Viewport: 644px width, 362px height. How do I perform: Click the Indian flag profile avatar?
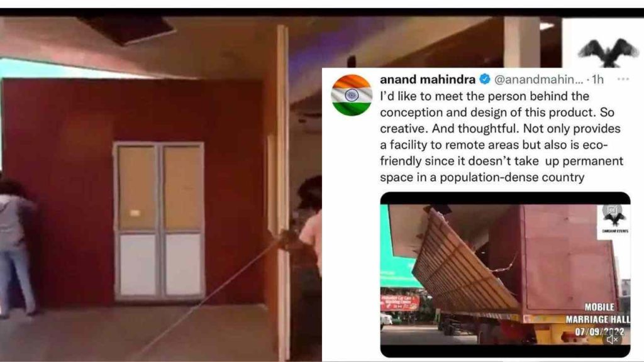point(352,96)
